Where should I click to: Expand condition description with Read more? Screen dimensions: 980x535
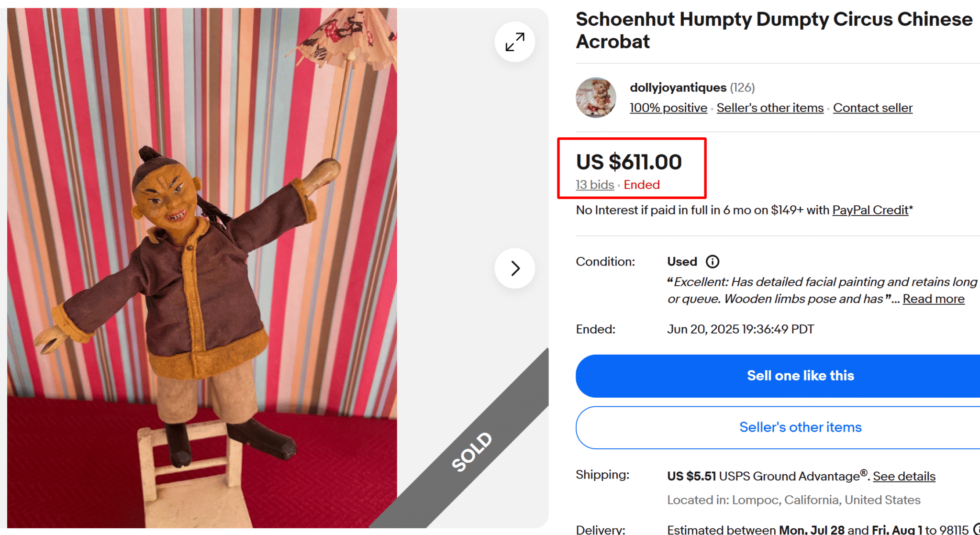tap(933, 299)
